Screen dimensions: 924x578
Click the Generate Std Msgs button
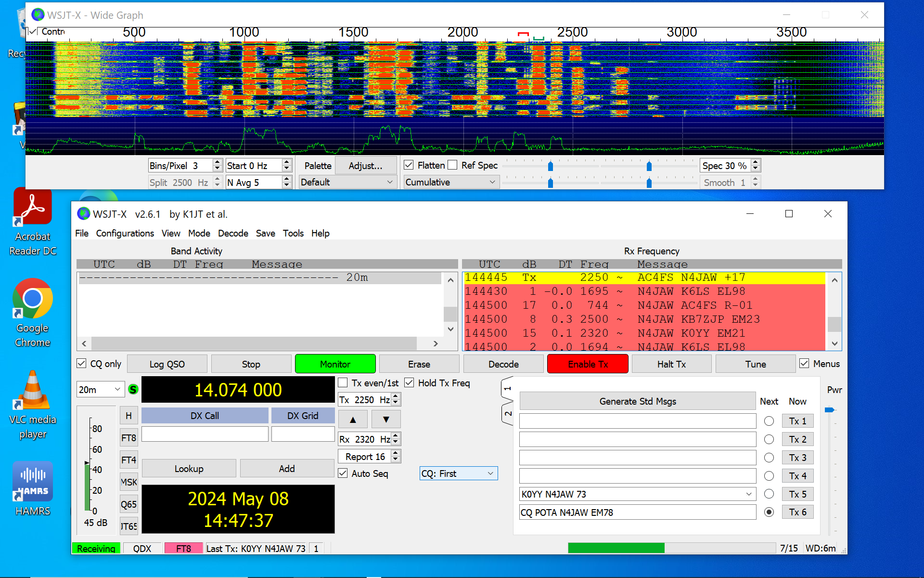637,401
